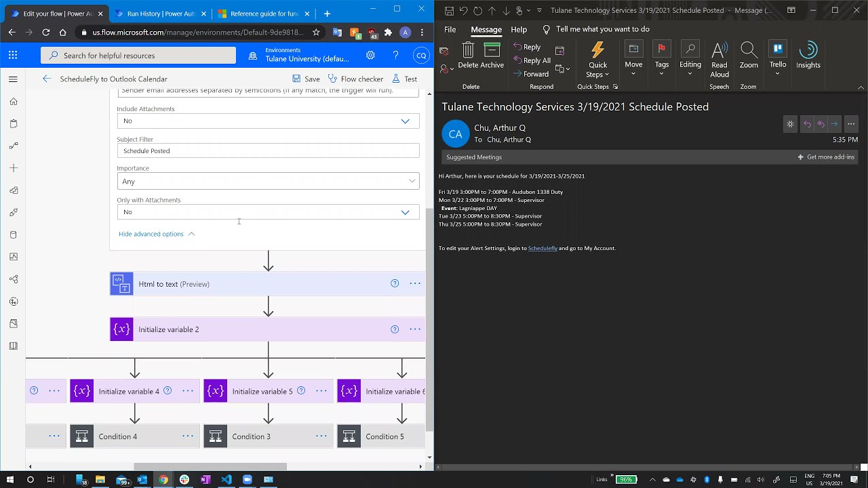Open more options for Condition 3
The image size is (868, 488).
pos(321,436)
